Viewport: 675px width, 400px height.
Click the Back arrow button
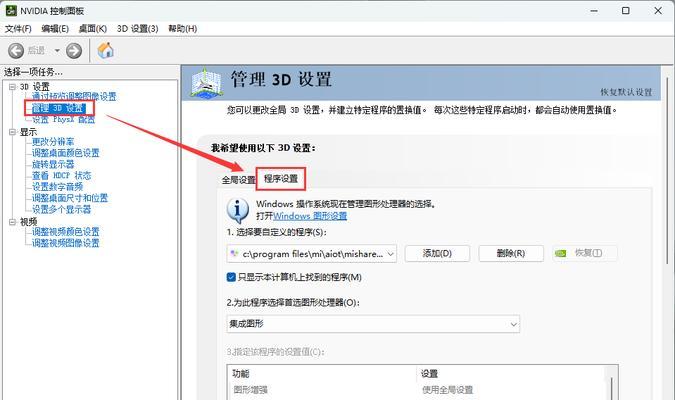(x=16, y=51)
